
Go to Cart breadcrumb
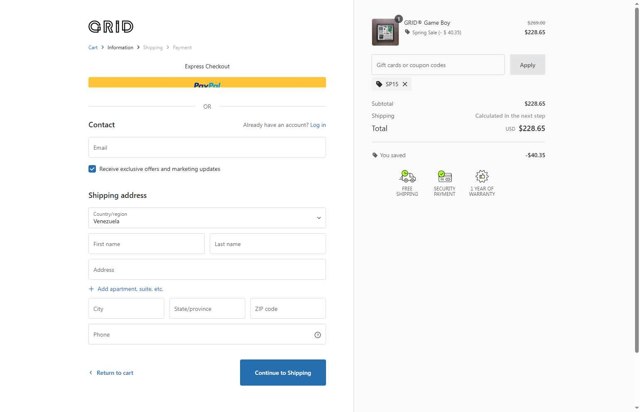click(x=93, y=47)
